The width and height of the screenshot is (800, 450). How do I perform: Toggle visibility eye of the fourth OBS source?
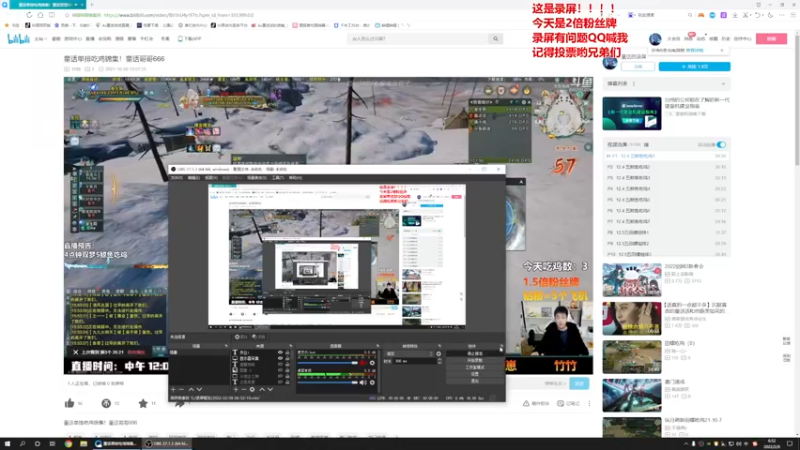280,370
